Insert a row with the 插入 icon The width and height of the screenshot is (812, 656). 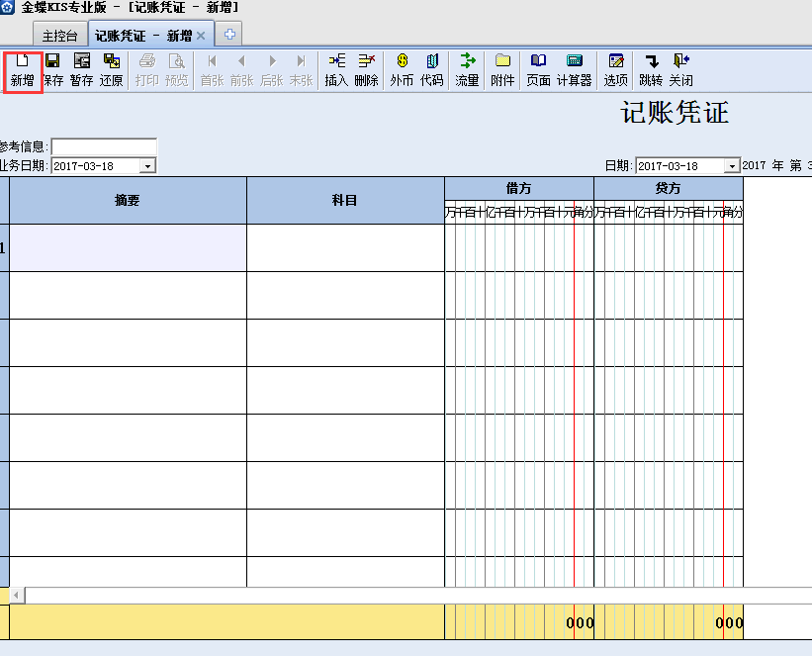(x=336, y=70)
